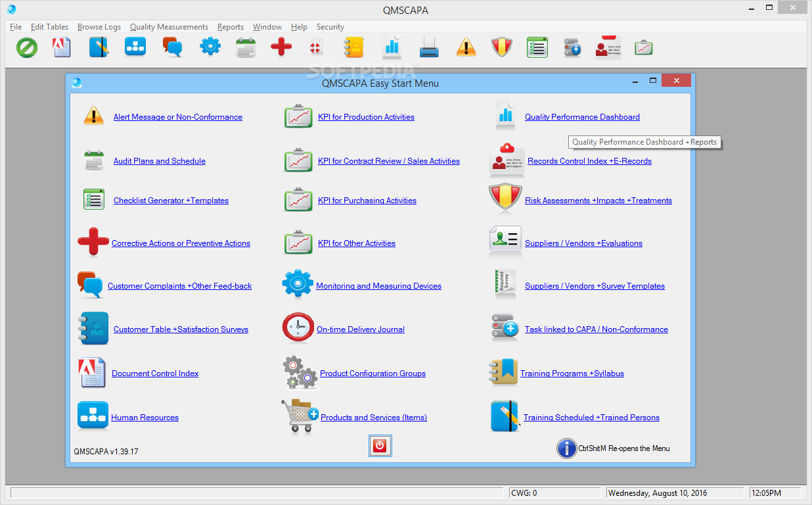Open the Quality Measurements menu
812x505 pixels.
[169, 27]
